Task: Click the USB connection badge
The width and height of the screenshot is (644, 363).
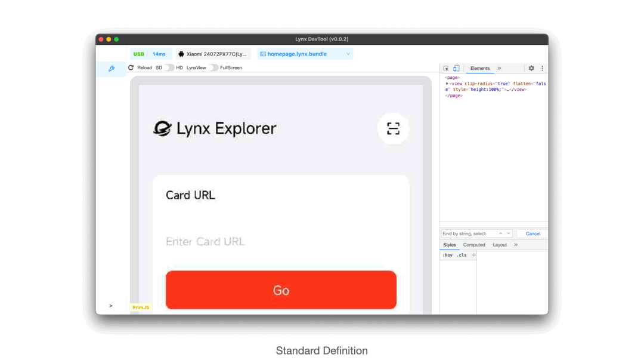Action: (139, 54)
